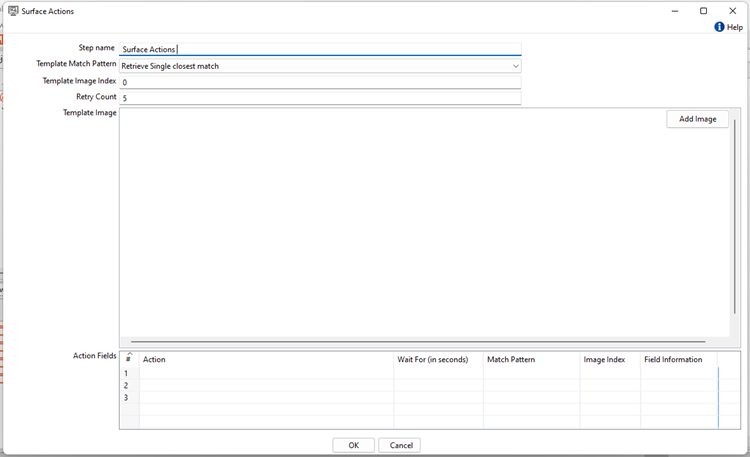The image size is (750, 457).
Task: Click the sort arrow above the # column
Action: [128, 353]
